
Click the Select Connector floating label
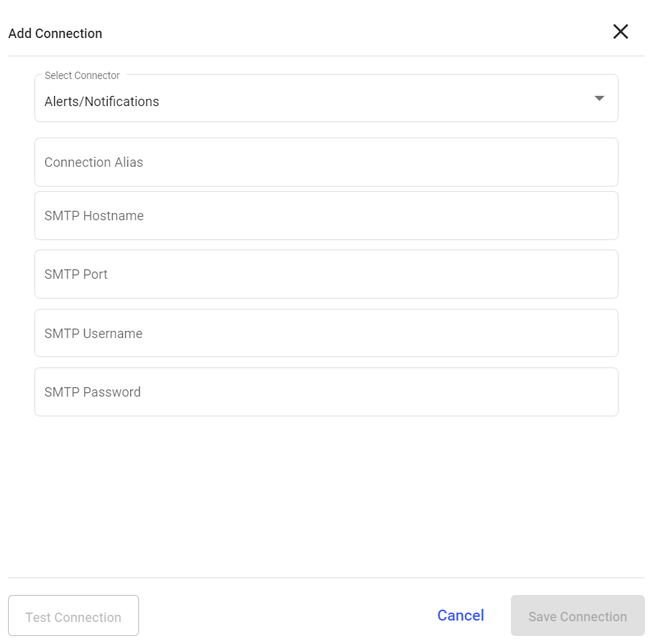click(82, 75)
